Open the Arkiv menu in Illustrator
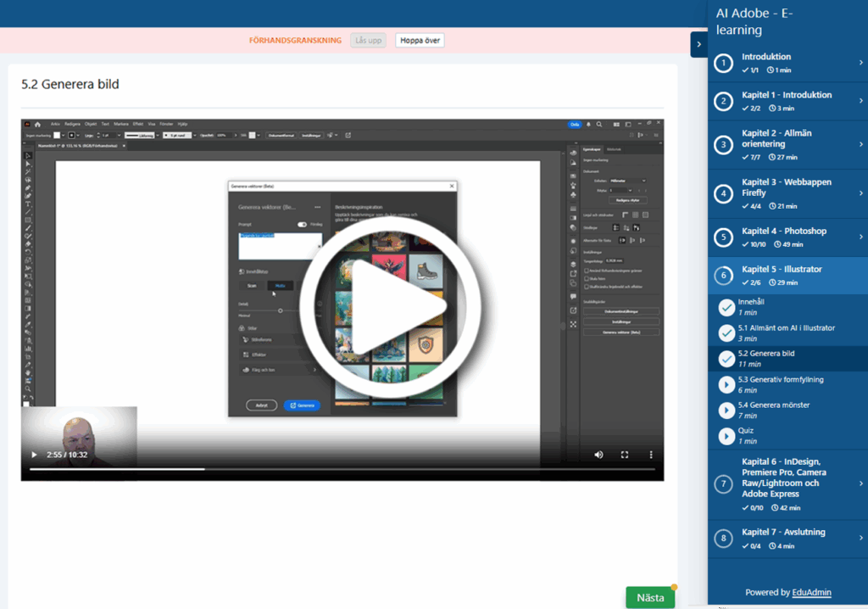This screenshot has height=609, width=868. (55, 124)
